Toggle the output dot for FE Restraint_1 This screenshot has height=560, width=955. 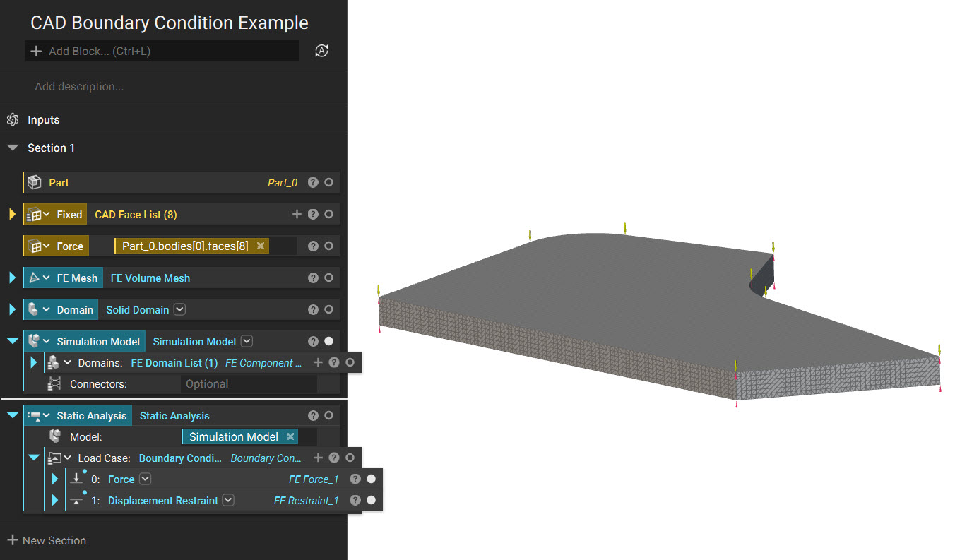(x=371, y=500)
